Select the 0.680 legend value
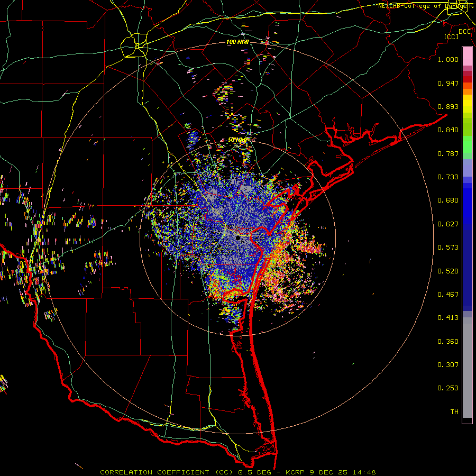This screenshot has height=476, width=476. point(448,200)
